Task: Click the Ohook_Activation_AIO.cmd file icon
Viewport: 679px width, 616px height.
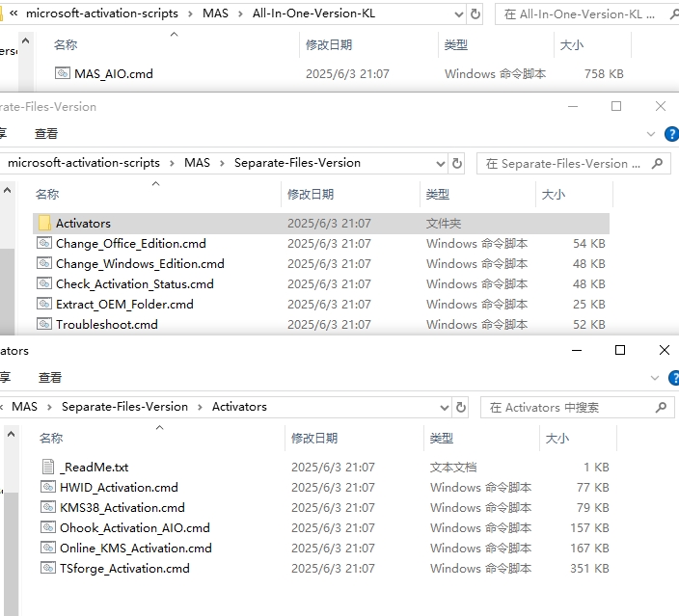Action: (48, 527)
